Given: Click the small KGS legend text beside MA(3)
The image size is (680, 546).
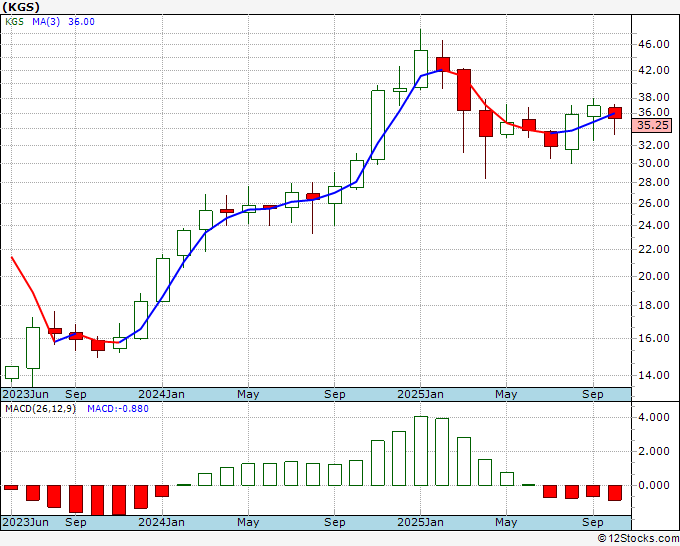Looking at the screenshot, I should pos(14,22).
